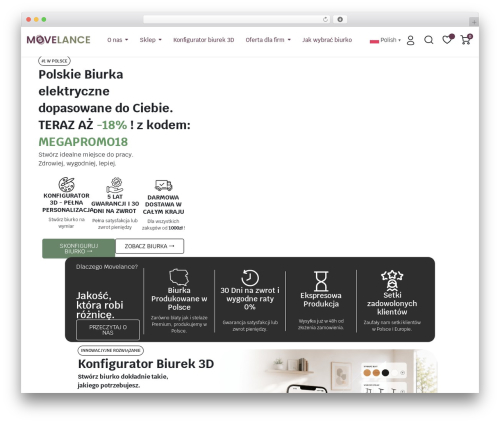Open the wishlist heart icon

447,40
